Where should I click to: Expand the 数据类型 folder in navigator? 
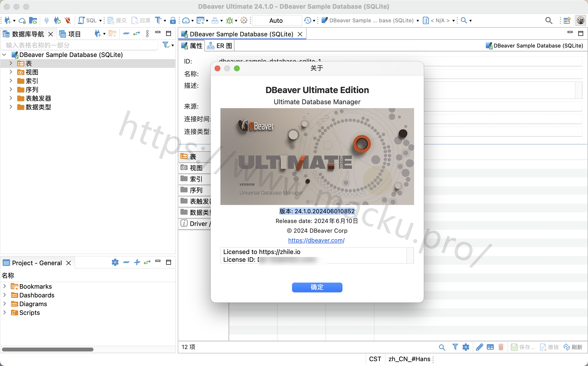pyautogui.click(x=11, y=107)
